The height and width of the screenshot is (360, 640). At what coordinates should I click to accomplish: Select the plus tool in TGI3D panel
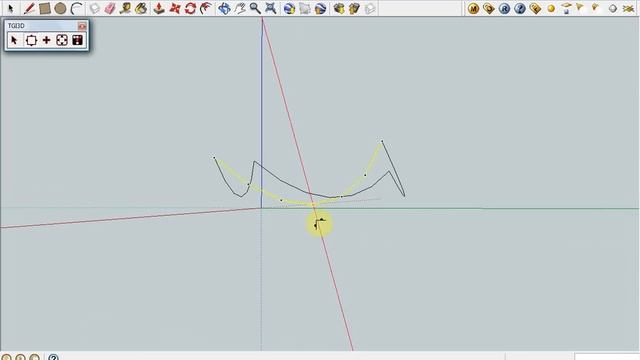coord(47,40)
